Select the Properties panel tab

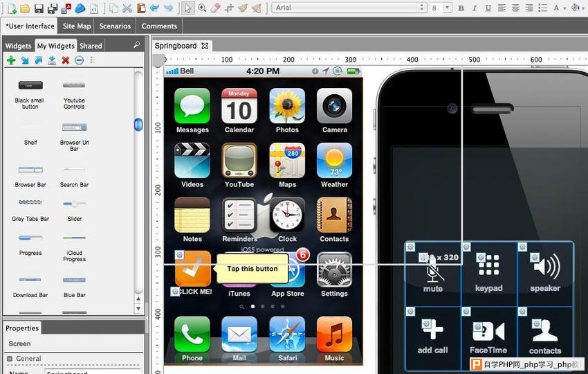tap(22, 328)
